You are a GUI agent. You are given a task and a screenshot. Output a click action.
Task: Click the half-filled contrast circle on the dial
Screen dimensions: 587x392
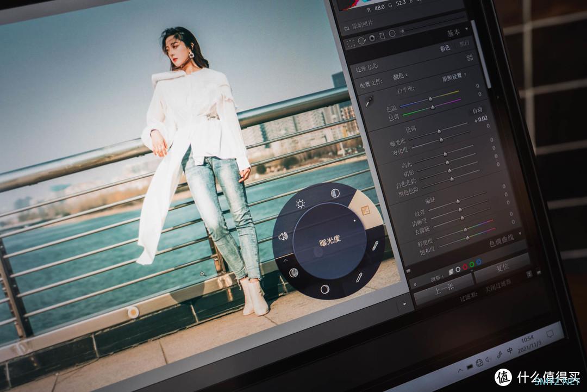335,193
